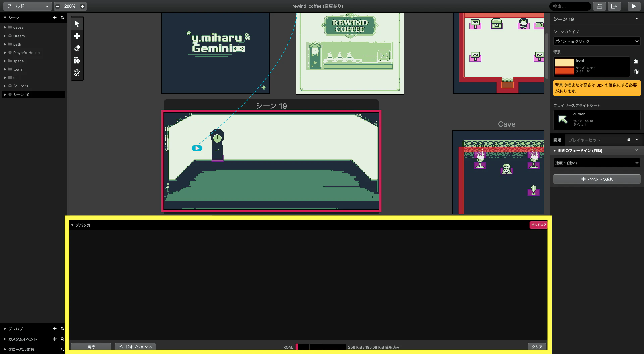Click the front background selector

click(x=591, y=66)
